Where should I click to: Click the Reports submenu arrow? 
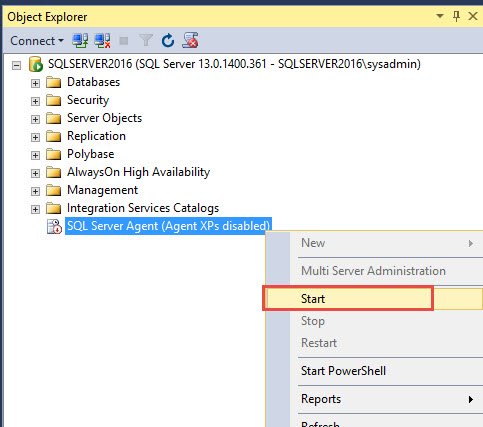pos(471,399)
